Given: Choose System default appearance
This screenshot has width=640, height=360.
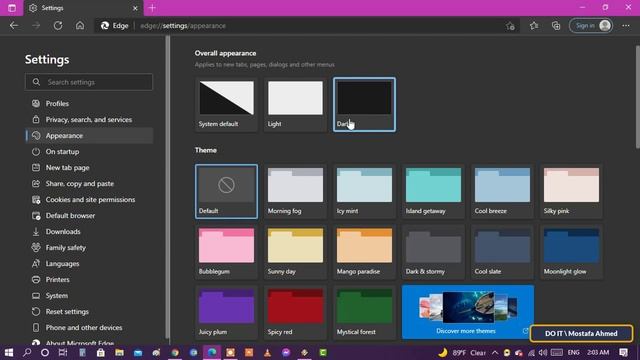Looking at the screenshot, I should (227, 104).
